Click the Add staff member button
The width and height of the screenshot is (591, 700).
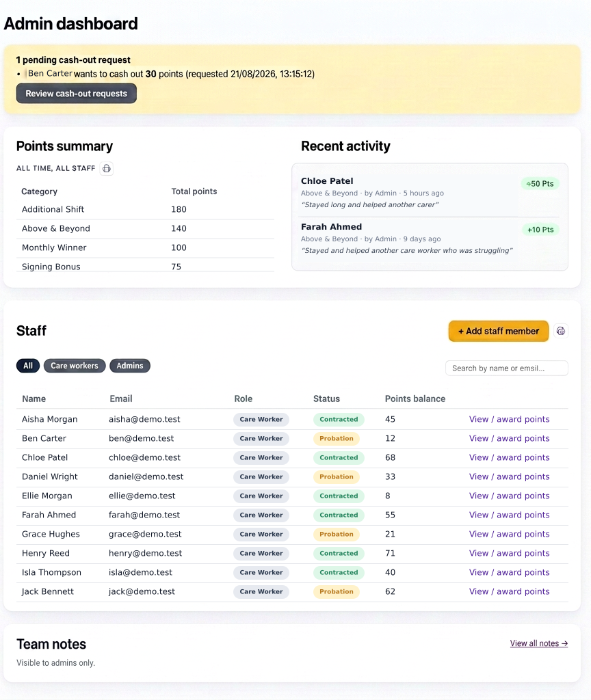tap(499, 331)
